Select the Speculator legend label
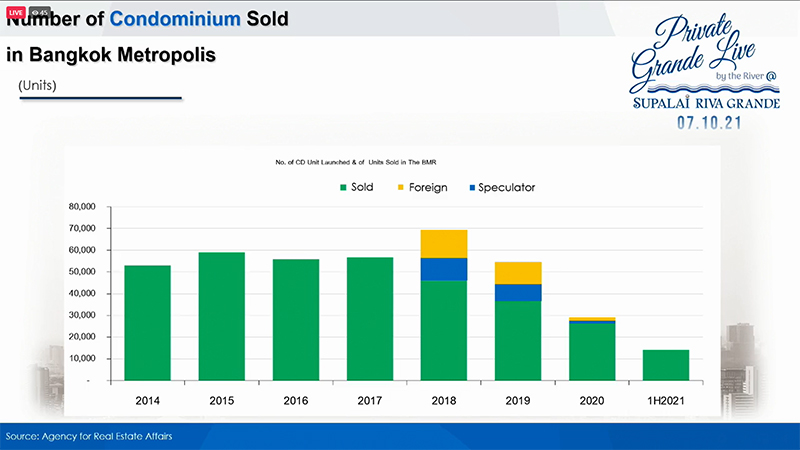This screenshot has width=800, height=450. tap(507, 188)
